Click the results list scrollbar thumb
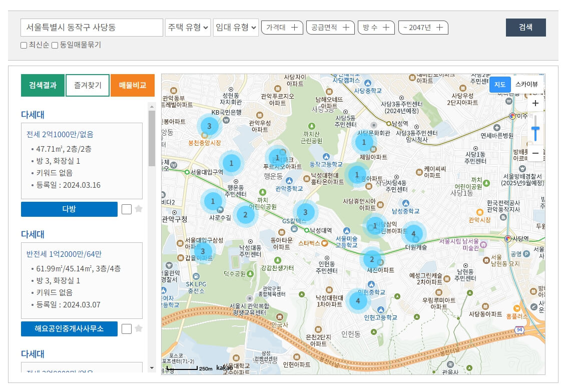 click(x=152, y=138)
